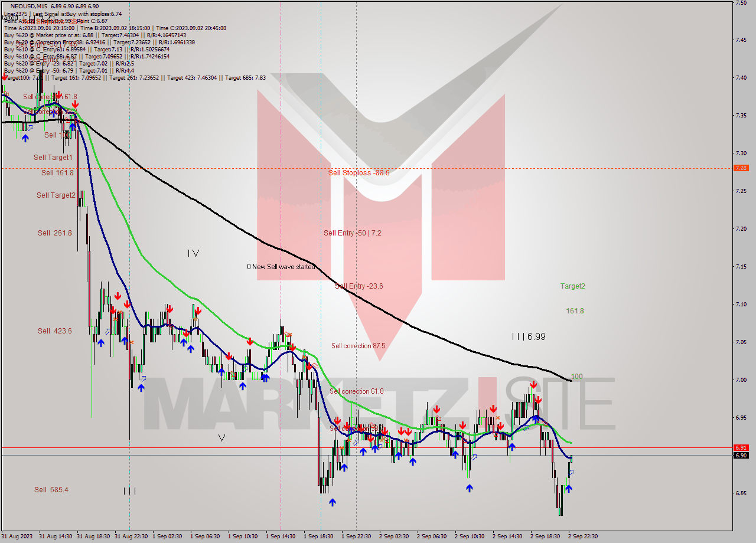Click the black 6.90 current price tag
Image resolution: width=756 pixels, height=543 pixels.
(x=741, y=455)
